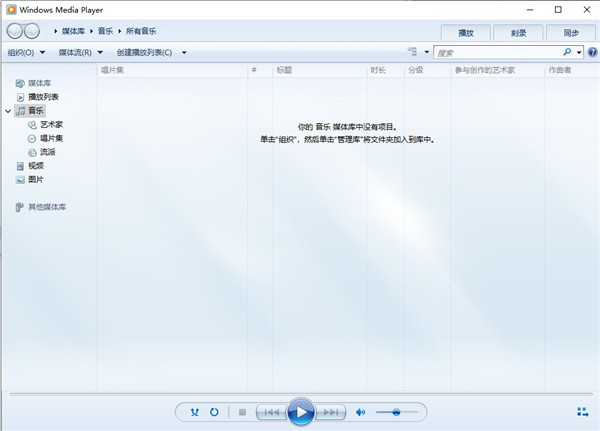Open the 组织(O) menu
The width and height of the screenshot is (600, 431).
coord(26,52)
